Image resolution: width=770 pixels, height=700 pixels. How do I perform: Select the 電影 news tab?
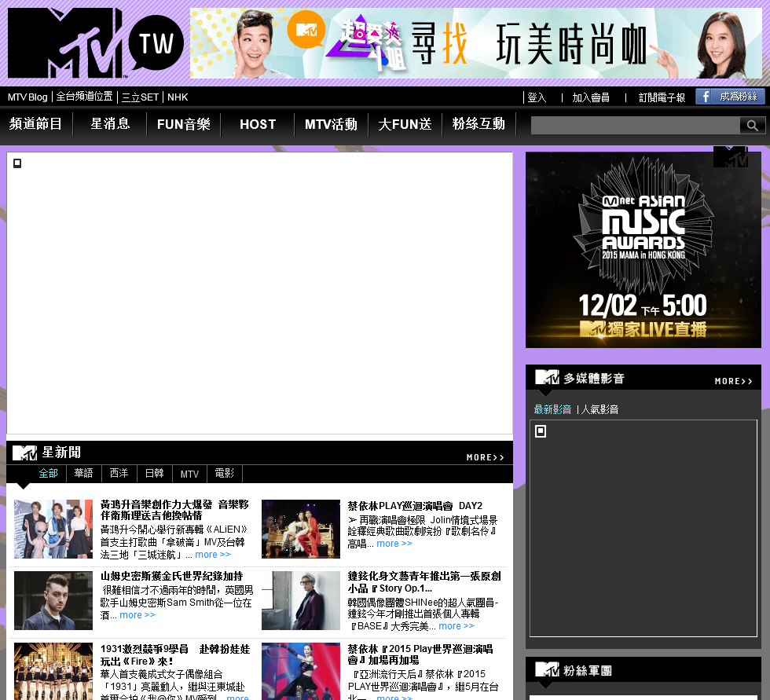(225, 473)
